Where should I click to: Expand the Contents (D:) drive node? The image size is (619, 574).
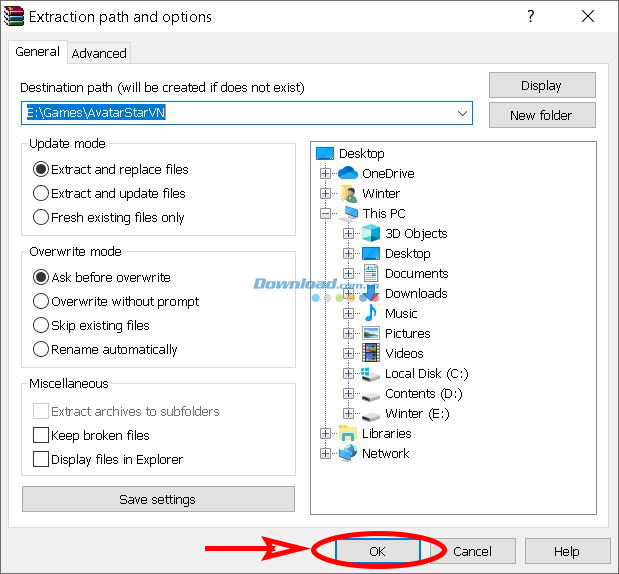[348, 394]
